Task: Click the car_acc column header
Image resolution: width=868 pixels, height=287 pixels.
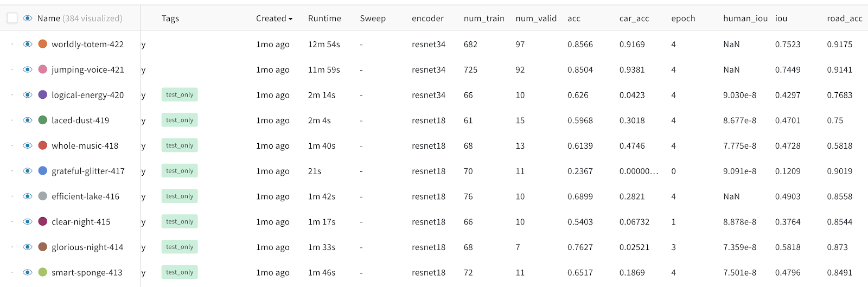Action: [634, 18]
